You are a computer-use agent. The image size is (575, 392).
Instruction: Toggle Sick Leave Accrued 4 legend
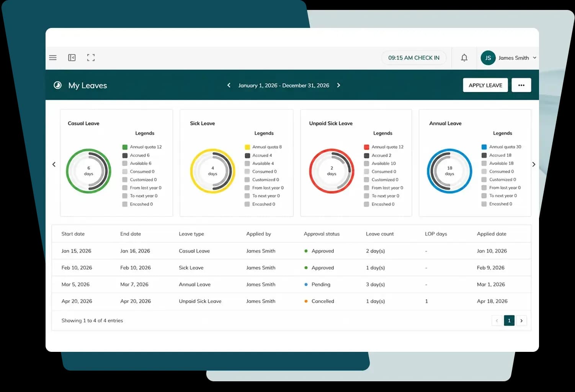258,155
